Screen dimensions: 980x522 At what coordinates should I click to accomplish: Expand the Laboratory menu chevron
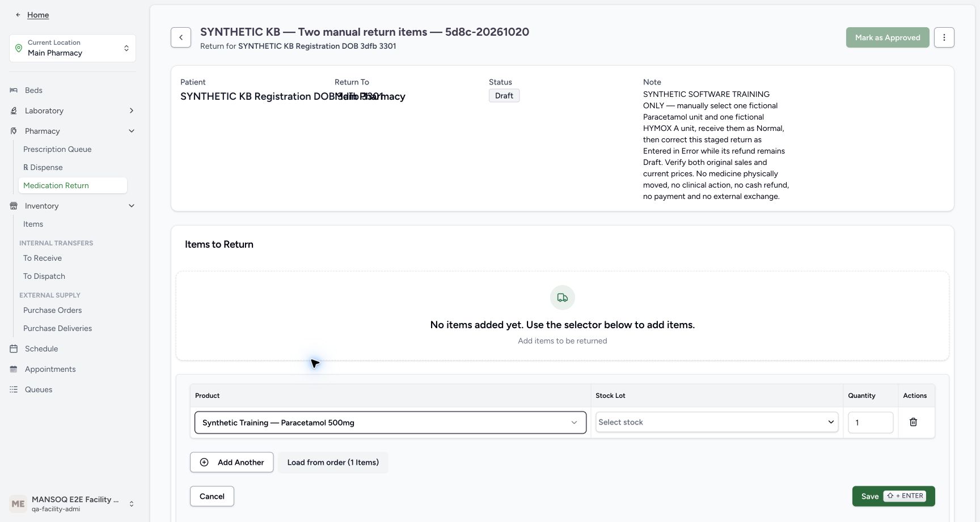pyautogui.click(x=132, y=111)
